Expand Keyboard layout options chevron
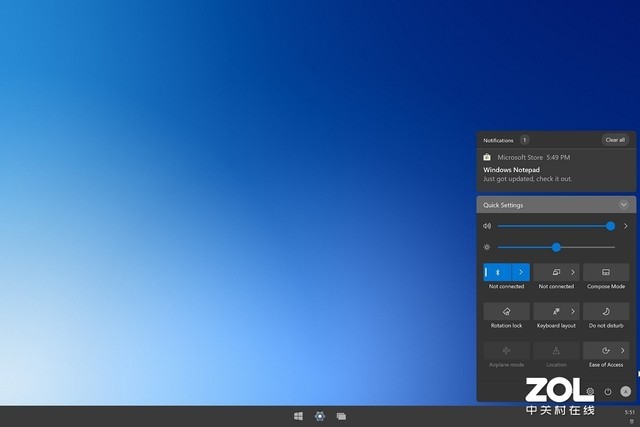The width and height of the screenshot is (640, 427). [573, 311]
